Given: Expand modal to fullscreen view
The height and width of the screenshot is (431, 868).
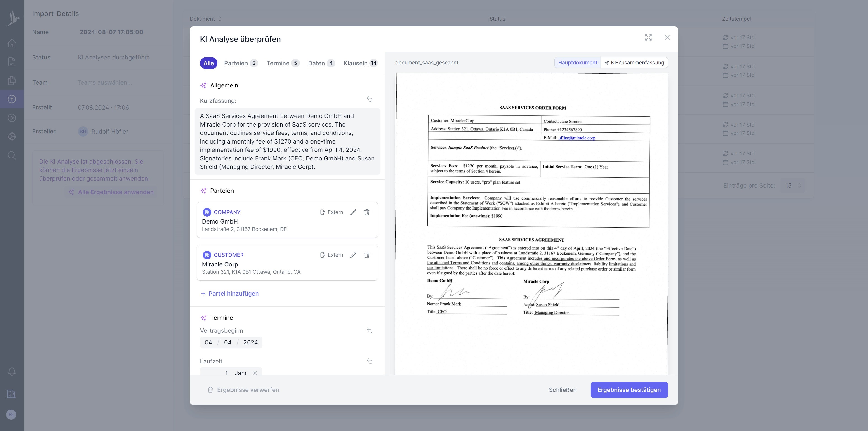Looking at the screenshot, I should 648,38.
